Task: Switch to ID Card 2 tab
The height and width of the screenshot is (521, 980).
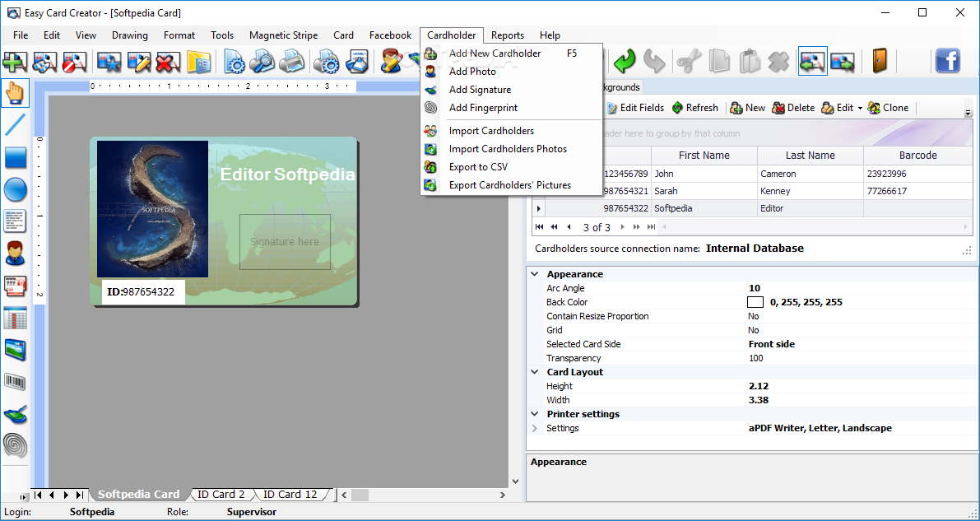Action: pos(221,494)
